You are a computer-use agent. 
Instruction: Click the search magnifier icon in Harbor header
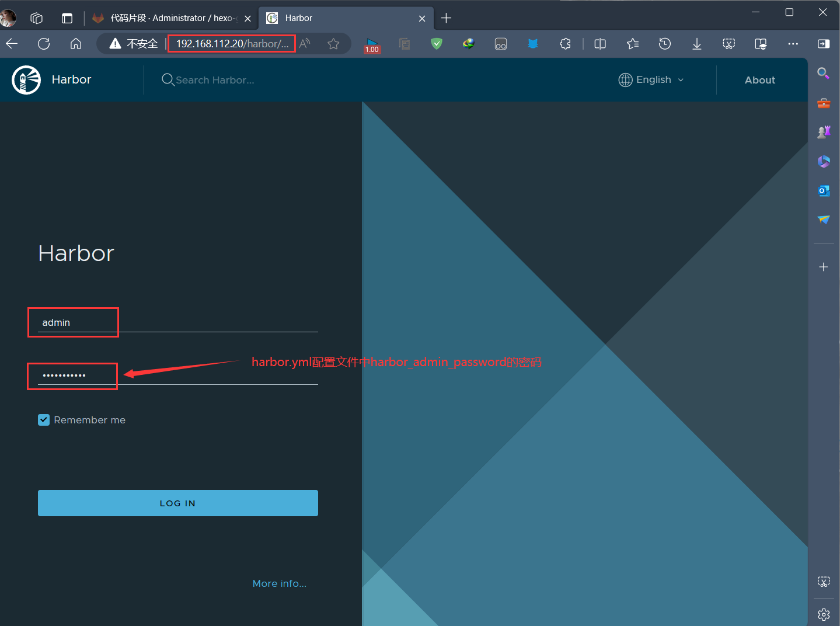pos(168,79)
